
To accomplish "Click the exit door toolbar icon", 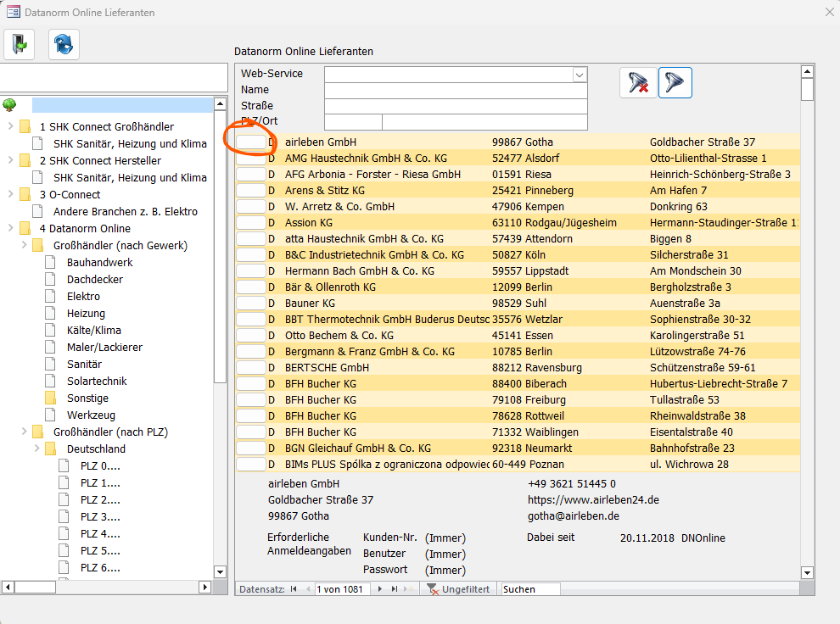I will point(20,44).
